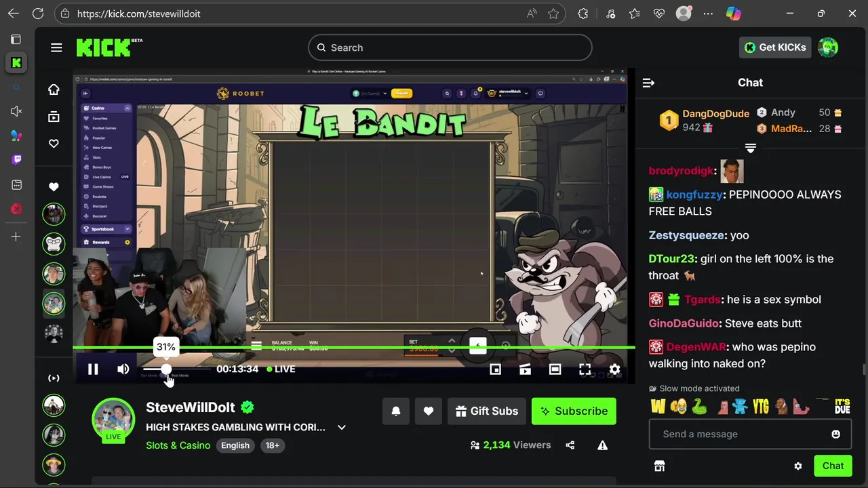The width and height of the screenshot is (868, 488).
Task: Click the stream progress bar
Action: coord(354,348)
